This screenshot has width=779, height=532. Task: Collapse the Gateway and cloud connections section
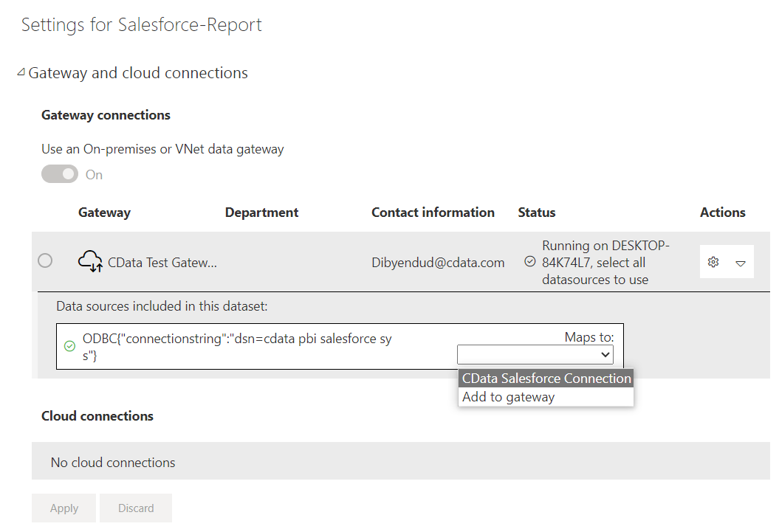click(x=21, y=72)
